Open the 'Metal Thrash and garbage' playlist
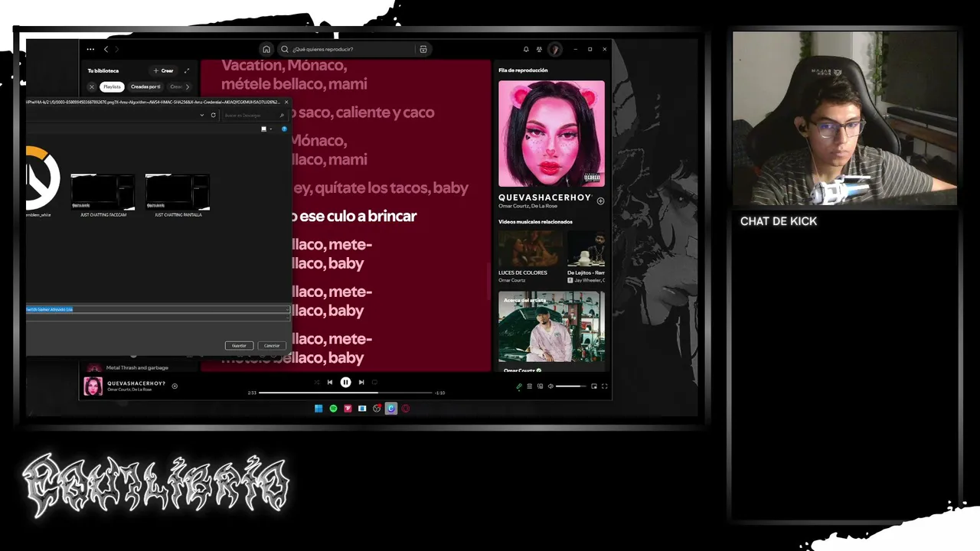The height and width of the screenshot is (551, 980). point(137,367)
